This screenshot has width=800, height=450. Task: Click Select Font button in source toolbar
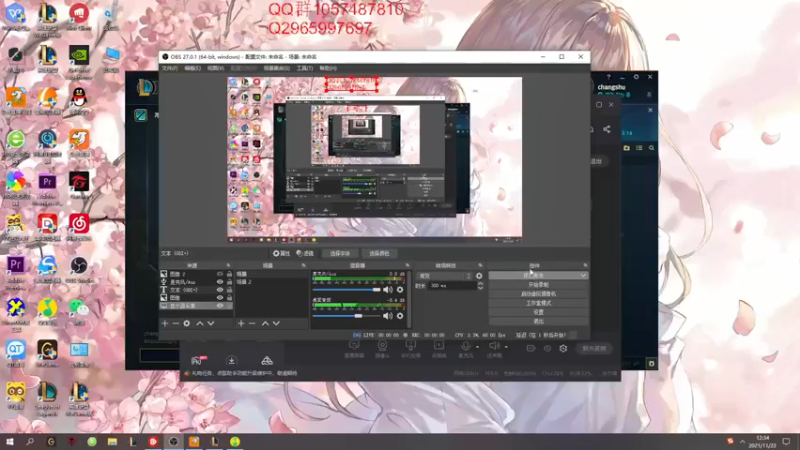tap(340, 254)
